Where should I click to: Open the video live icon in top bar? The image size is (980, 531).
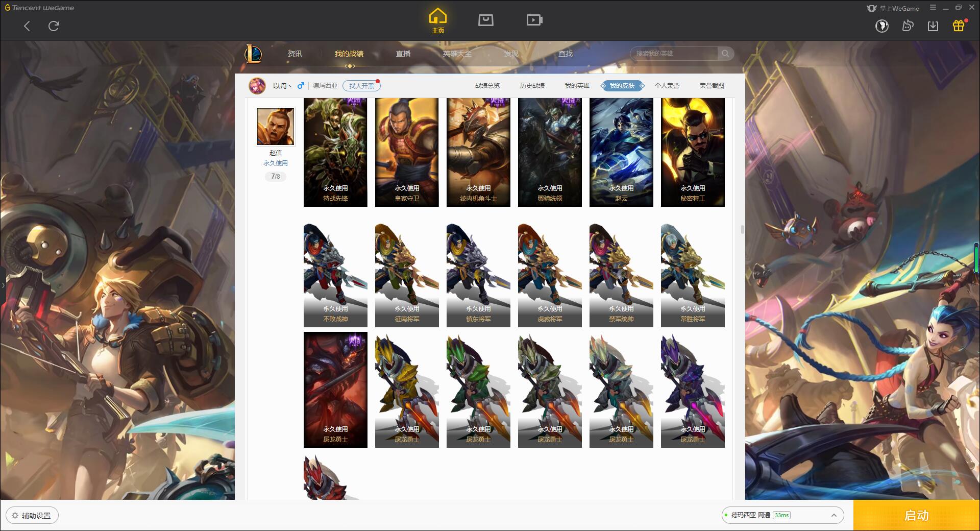coord(534,20)
